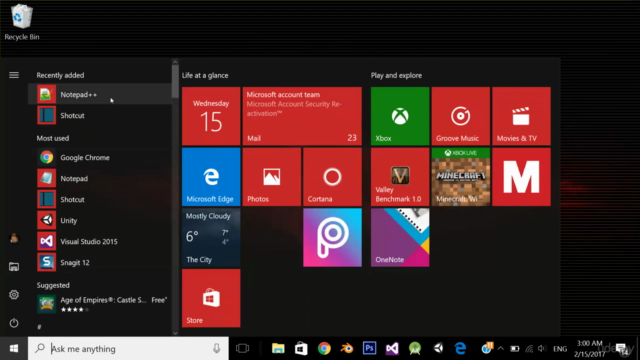Open Unity from Most used list
The height and width of the screenshot is (360, 640).
pyautogui.click(x=100, y=220)
